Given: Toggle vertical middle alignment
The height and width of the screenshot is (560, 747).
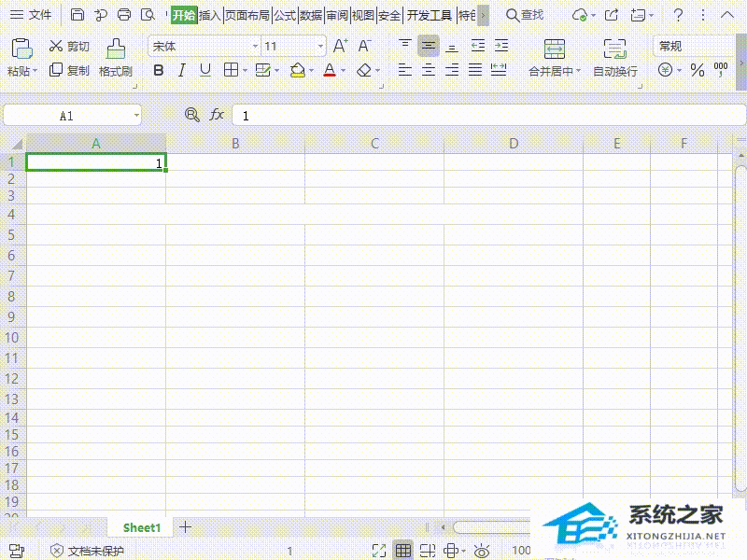Looking at the screenshot, I should pyautogui.click(x=429, y=46).
